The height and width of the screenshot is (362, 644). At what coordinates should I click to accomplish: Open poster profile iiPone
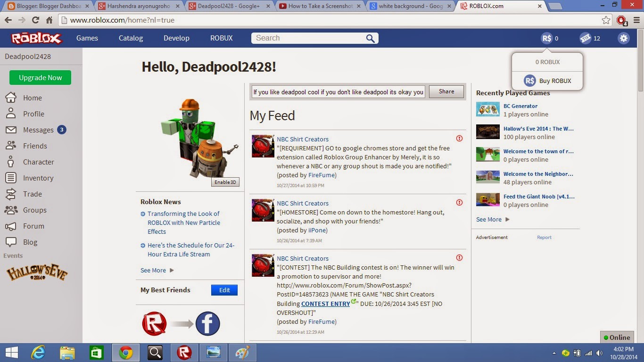pyautogui.click(x=317, y=230)
